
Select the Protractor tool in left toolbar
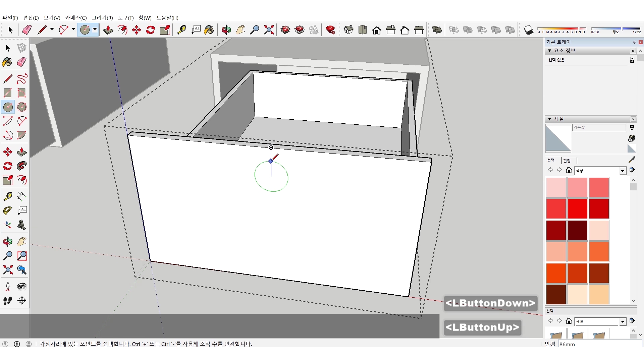click(x=7, y=210)
